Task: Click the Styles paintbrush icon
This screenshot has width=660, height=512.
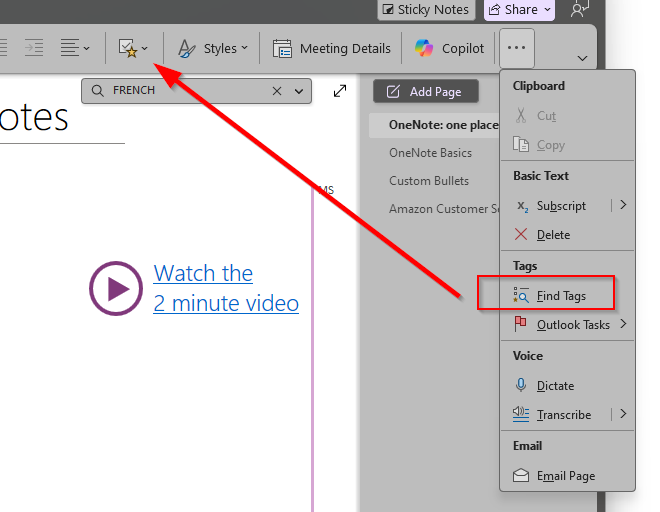Action: (x=186, y=48)
